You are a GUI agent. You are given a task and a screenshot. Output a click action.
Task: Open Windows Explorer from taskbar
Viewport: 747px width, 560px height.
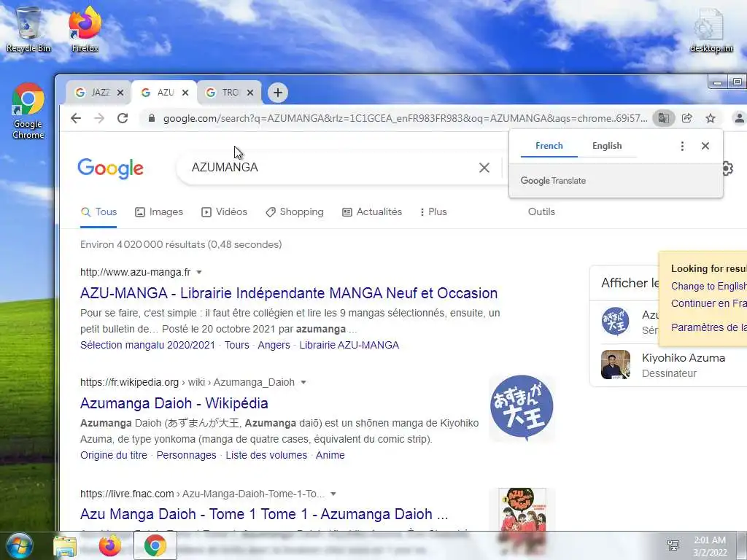point(65,546)
